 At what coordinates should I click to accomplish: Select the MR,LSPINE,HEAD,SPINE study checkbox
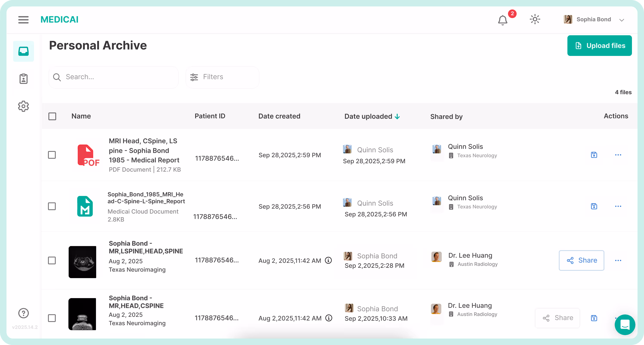tap(52, 260)
